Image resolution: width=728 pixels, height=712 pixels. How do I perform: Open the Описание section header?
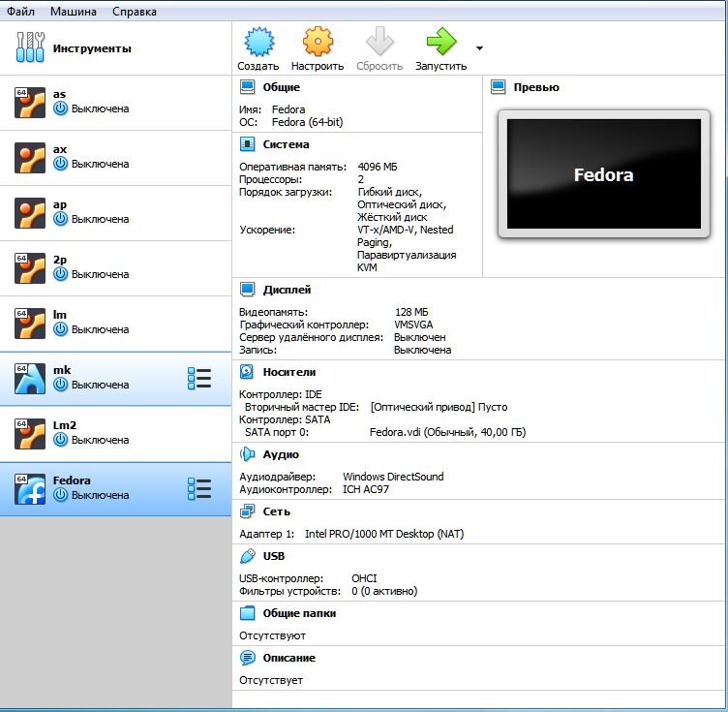pos(289,658)
